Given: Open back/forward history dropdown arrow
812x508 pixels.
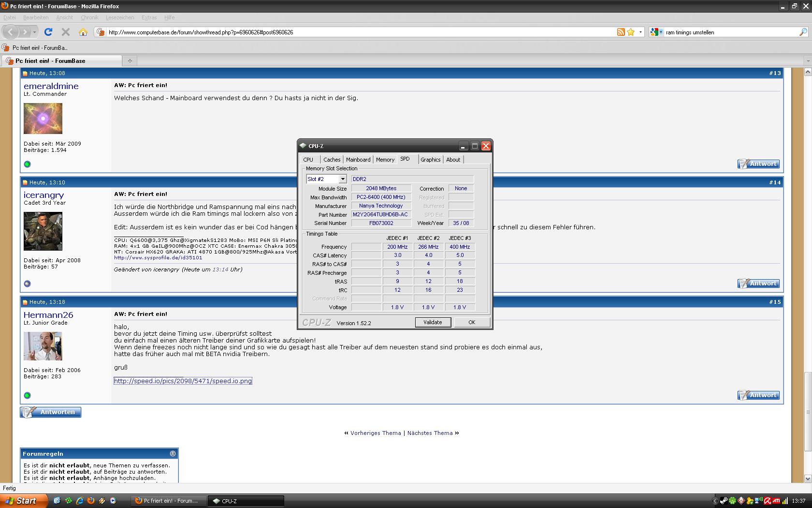Looking at the screenshot, I should coord(34,32).
